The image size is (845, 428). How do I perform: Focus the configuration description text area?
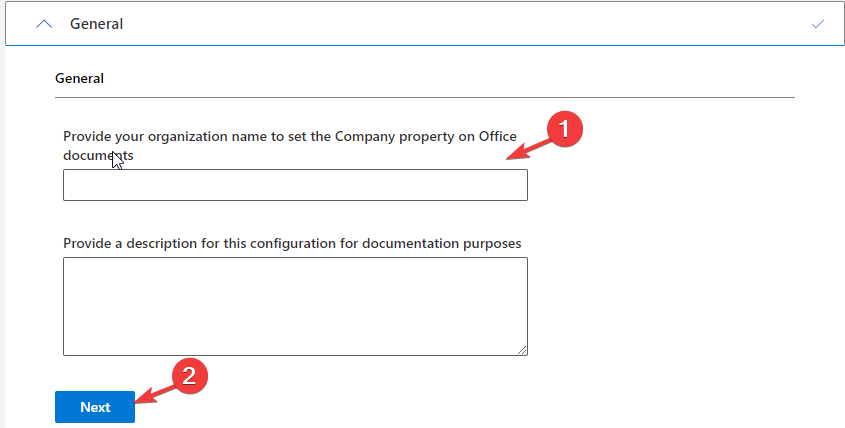(x=295, y=306)
